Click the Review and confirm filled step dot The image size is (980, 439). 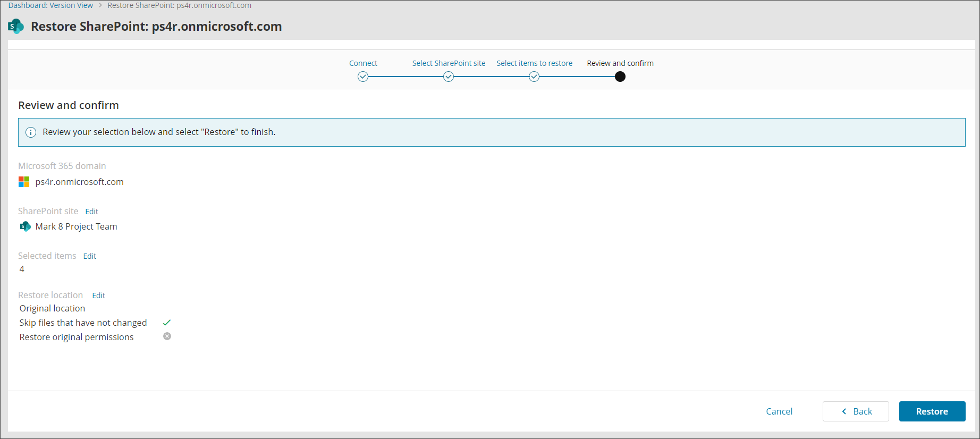click(620, 77)
